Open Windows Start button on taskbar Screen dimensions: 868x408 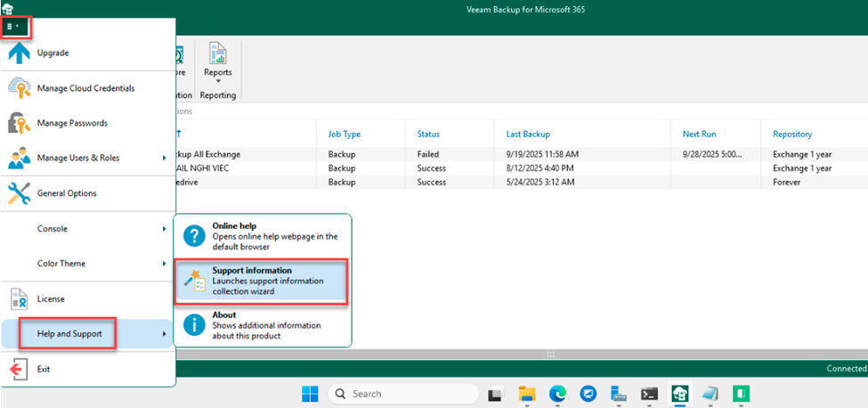(309, 394)
